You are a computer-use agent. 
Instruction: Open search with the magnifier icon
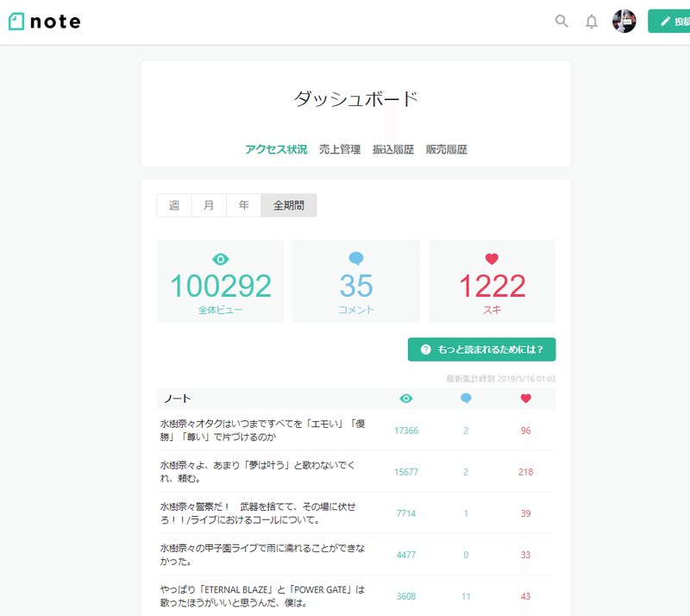tap(561, 21)
